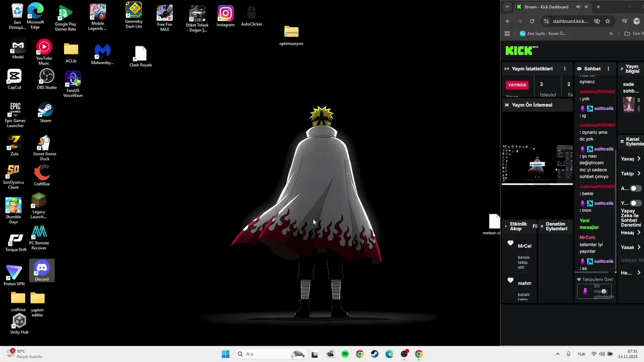Image resolution: width=644 pixels, height=362 pixels.
Task: Mute the Stream - Kick Dashboard tab audio
Action: coord(578,7)
